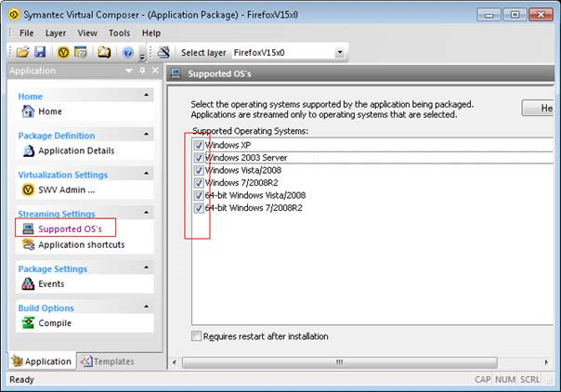
Task: Click the Streaming Settings header link
Action: tap(57, 214)
